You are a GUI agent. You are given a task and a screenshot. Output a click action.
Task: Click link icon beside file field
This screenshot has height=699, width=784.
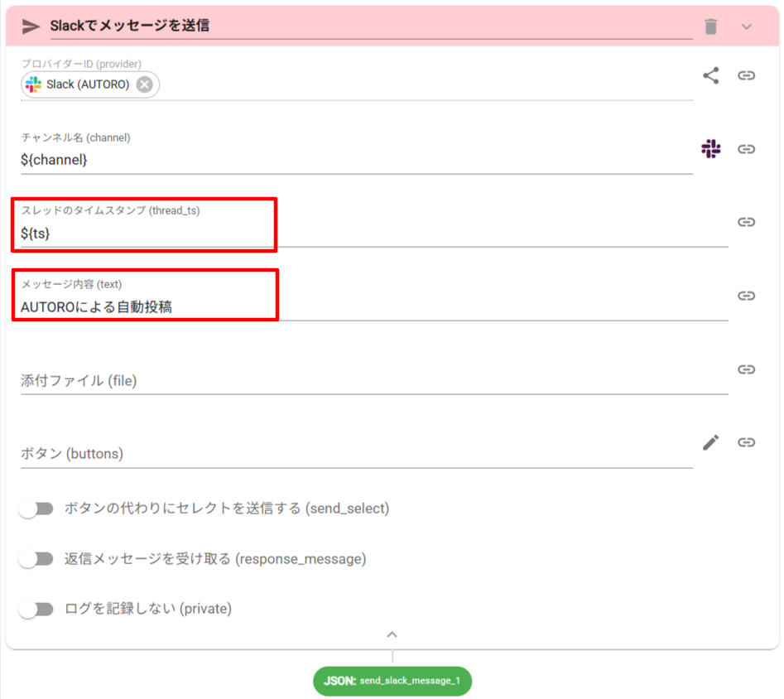(746, 369)
